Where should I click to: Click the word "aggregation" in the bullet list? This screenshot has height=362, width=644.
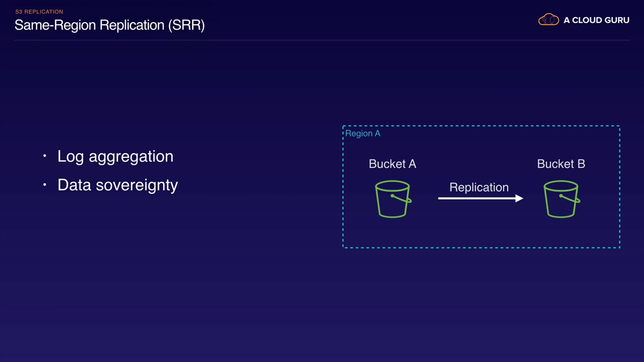[131, 157]
